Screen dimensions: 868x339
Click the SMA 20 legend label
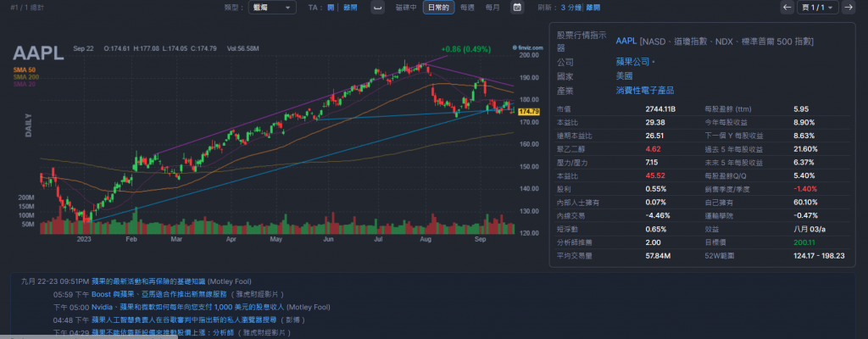tap(25, 84)
